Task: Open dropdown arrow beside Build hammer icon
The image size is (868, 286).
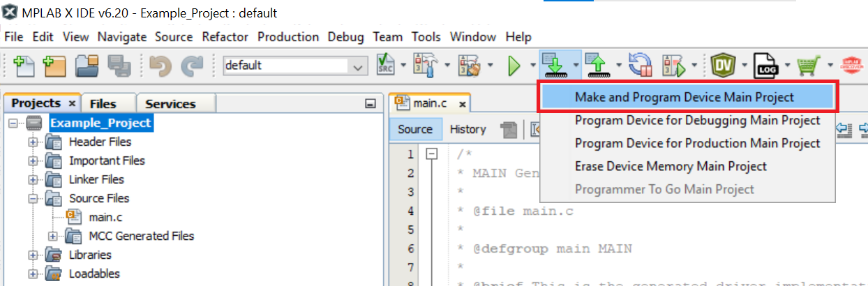Action: point(447,66)
